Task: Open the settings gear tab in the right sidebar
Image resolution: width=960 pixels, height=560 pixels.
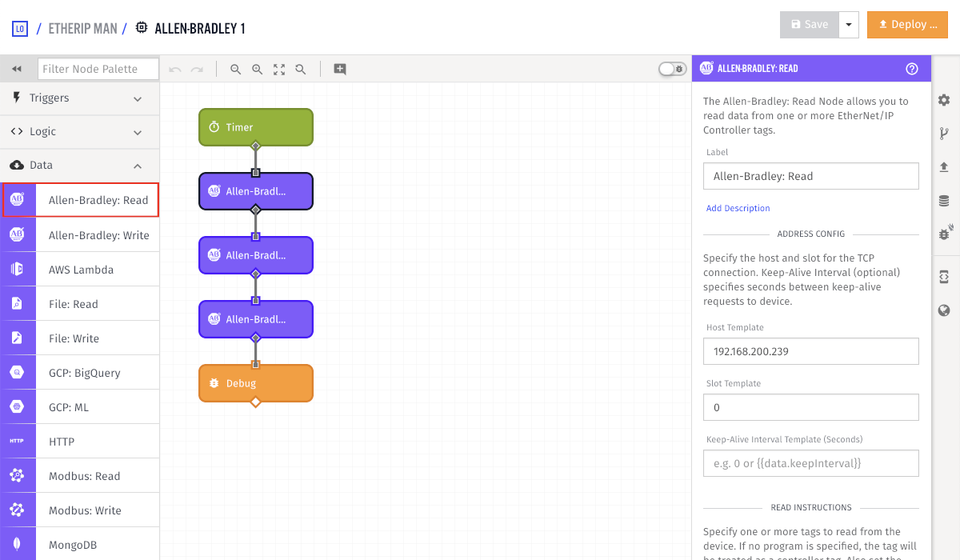Action: tap(944, 100)
